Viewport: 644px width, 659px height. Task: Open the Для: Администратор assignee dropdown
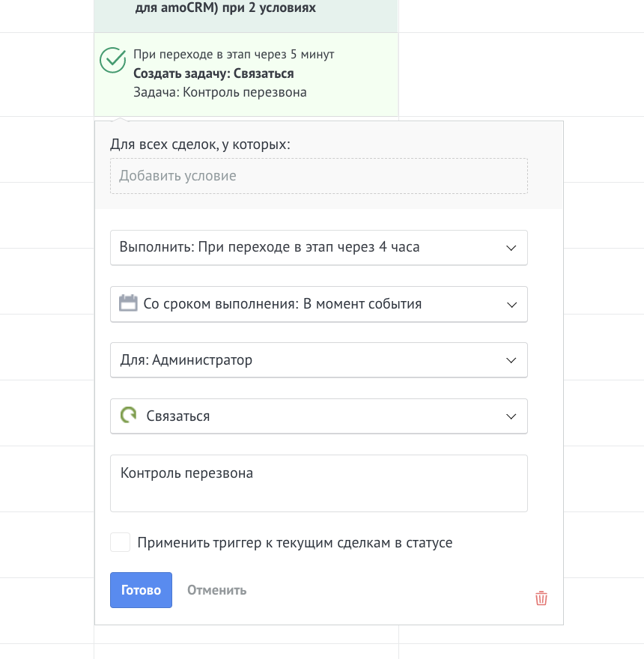tap(319, 360)
